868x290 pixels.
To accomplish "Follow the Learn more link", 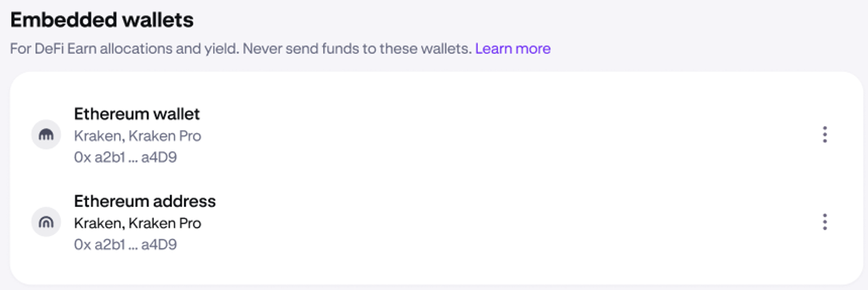I will (513, 49).
